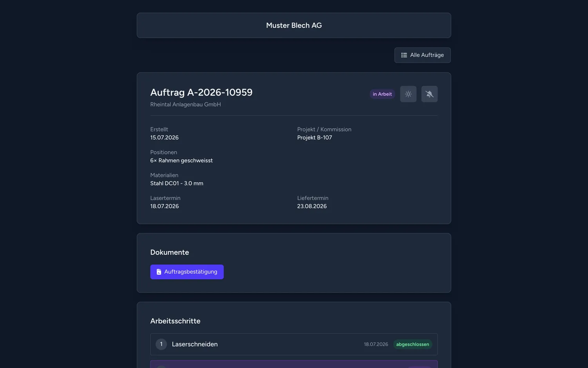Click the Laserschneiden step date 18.07.2026
588x368 pixels.
pyautogui.click(x=376, y=344)
